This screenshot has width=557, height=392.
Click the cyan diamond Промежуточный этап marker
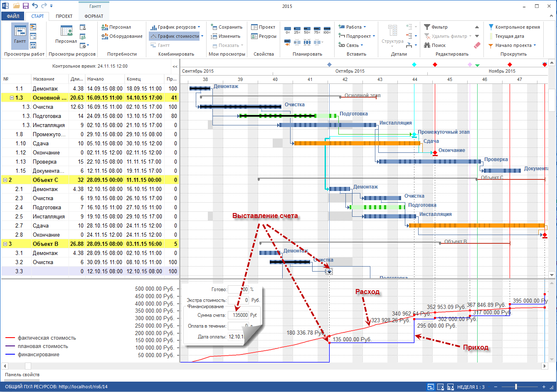coord(414,135)
